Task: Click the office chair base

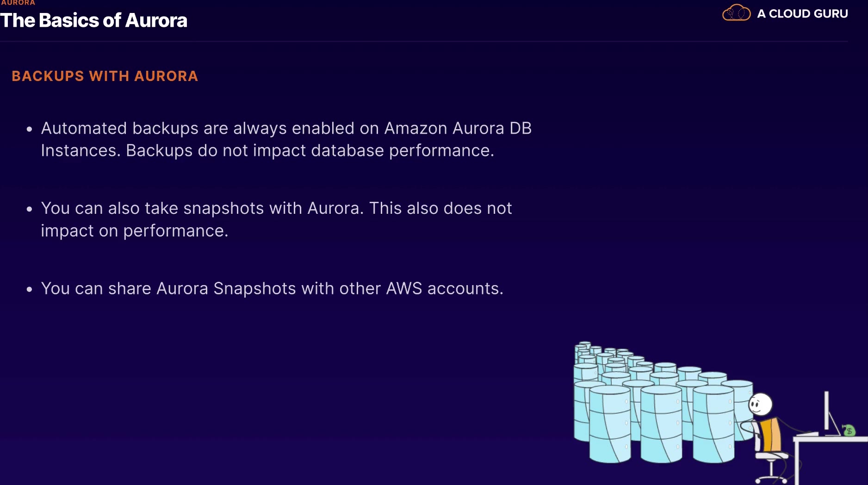Action: click(771, 475)
